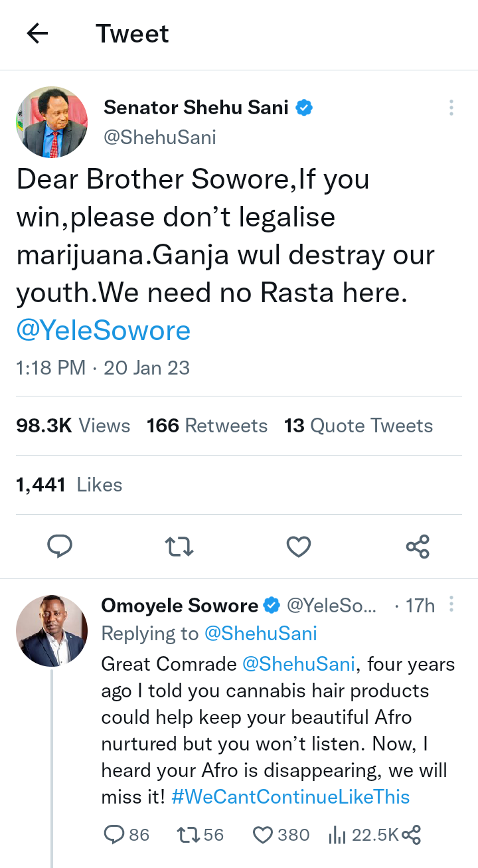Open main tweet three-dot options menu
The width and height of the screenshot is (478, 868).
click(x=451, y=108)
